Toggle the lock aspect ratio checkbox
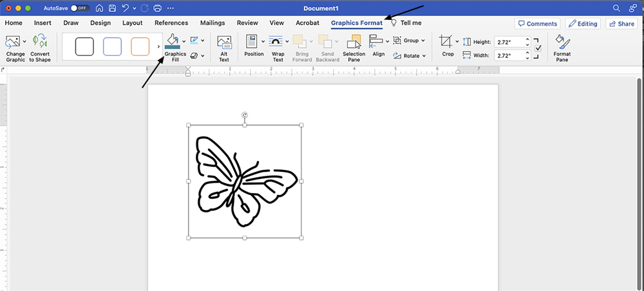Image resolution: width=644 pixels, height=291 pixels. click(x=538, y=48)
